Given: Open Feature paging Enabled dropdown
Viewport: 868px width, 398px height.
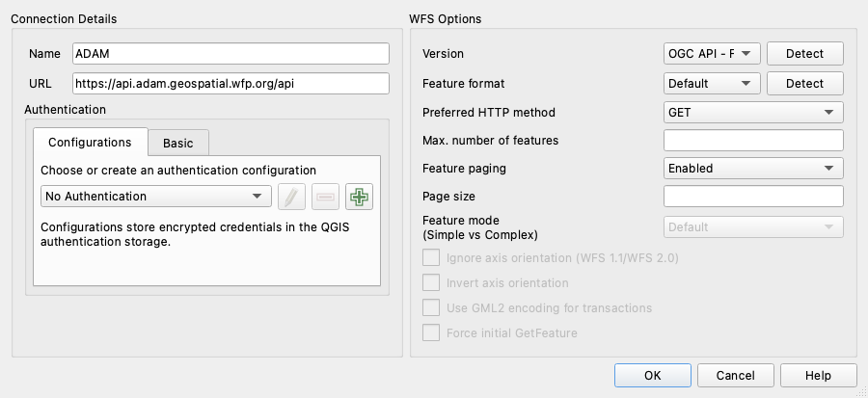Looking at the screenshot, I should 753,168.
